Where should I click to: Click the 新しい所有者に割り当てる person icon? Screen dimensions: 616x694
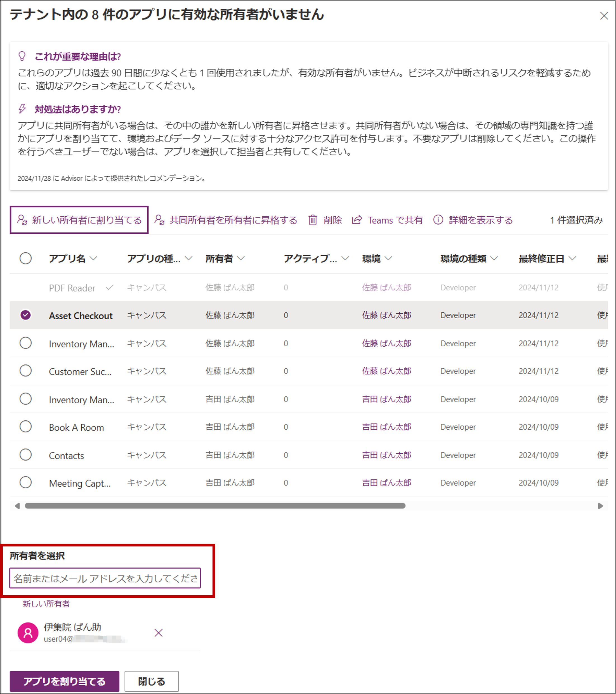[x=22, y=220]
